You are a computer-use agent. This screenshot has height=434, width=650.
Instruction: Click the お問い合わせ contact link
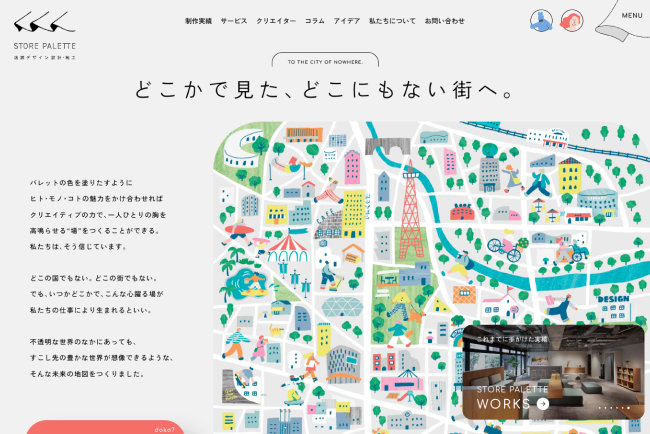pyautogui.click(x=445, y=21)
